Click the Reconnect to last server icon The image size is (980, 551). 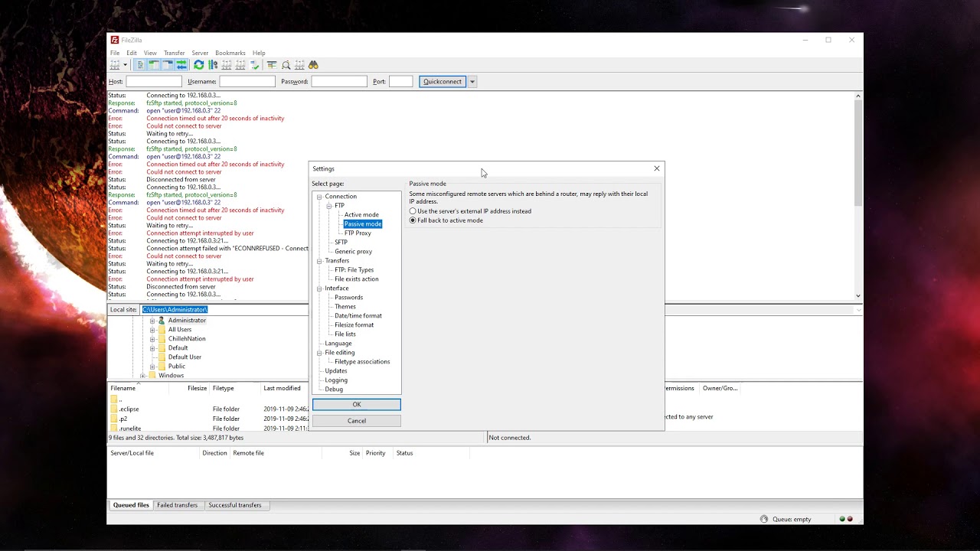(255, 65)
